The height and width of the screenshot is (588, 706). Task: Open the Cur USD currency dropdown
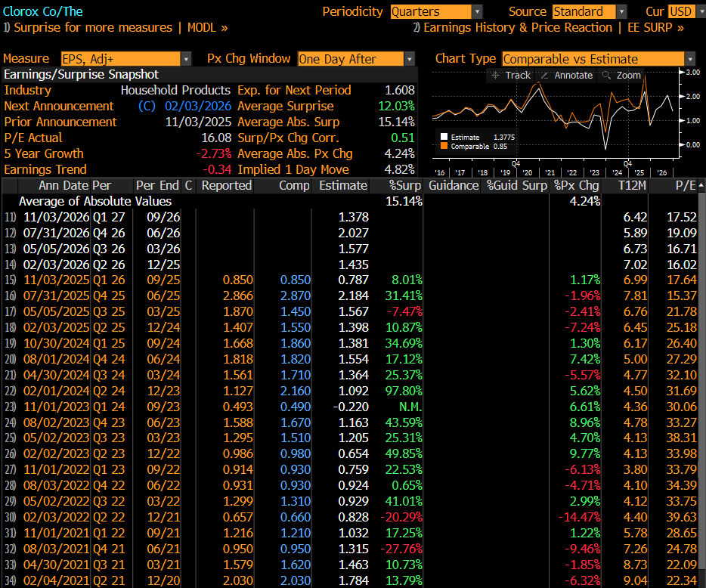click(699, 11)
